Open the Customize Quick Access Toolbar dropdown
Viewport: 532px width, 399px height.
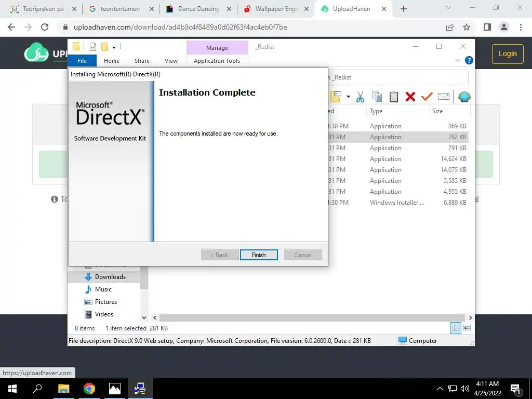tap(114, 47)
